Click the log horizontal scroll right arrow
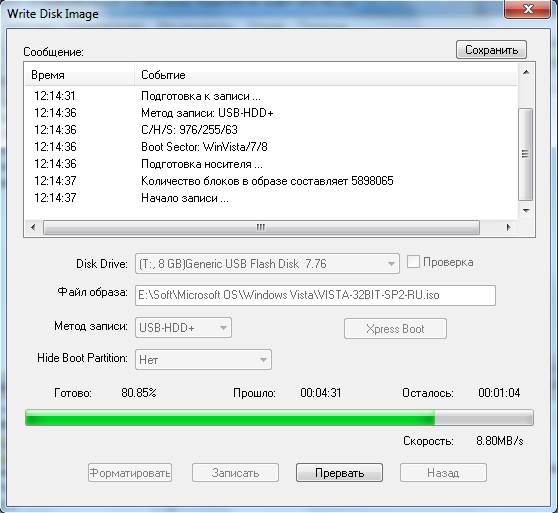The image size is (558, 513). tap(509, 227)
